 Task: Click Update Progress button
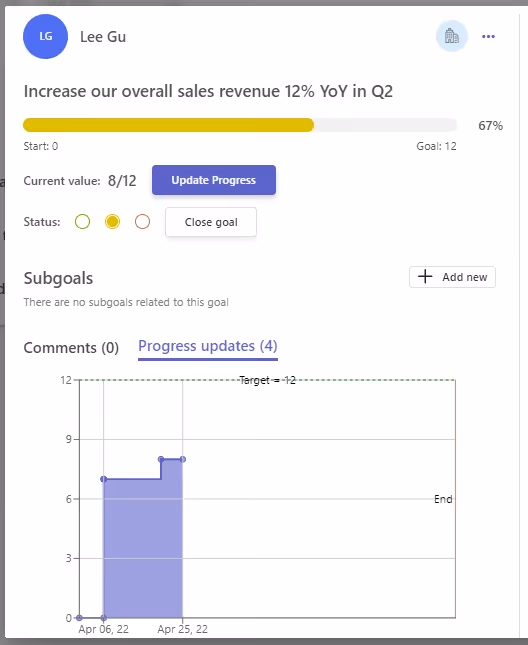(214, 180)
